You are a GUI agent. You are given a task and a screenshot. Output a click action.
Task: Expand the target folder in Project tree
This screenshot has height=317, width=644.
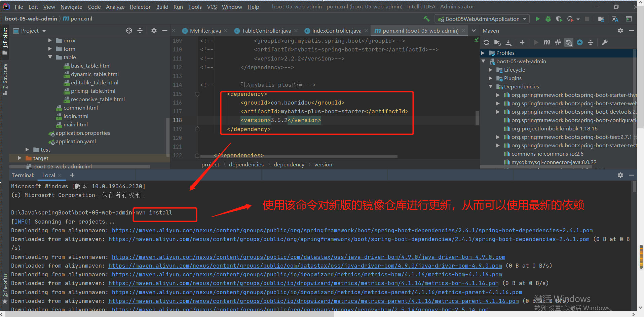tap(20, 158)
